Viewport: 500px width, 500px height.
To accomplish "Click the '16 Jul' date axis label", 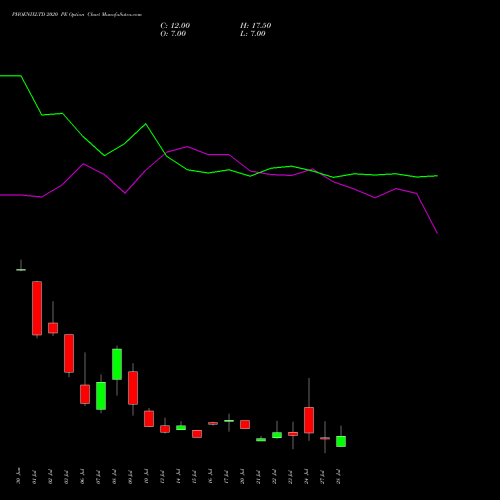I will [x=210, y=477].
